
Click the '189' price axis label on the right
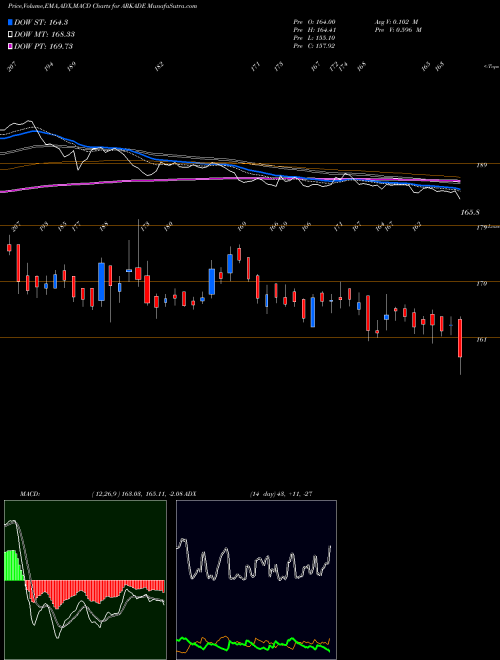(x=481, y=165)
